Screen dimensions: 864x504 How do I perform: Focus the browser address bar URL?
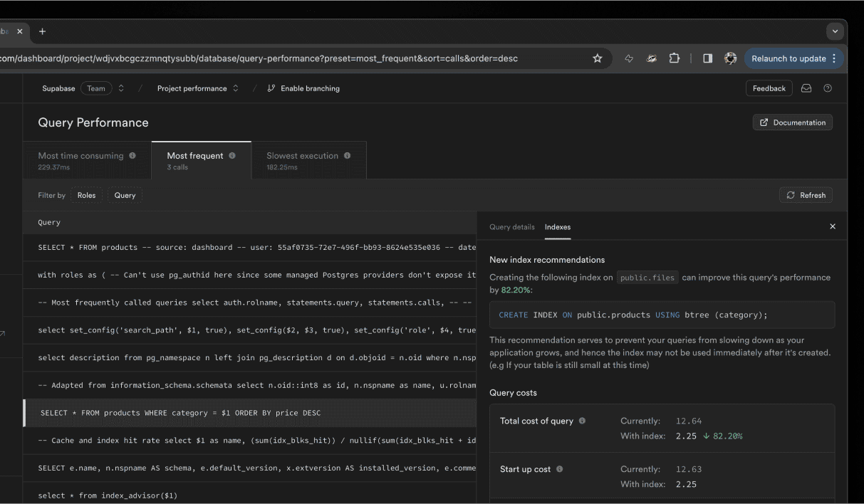[x=259, y=58]
